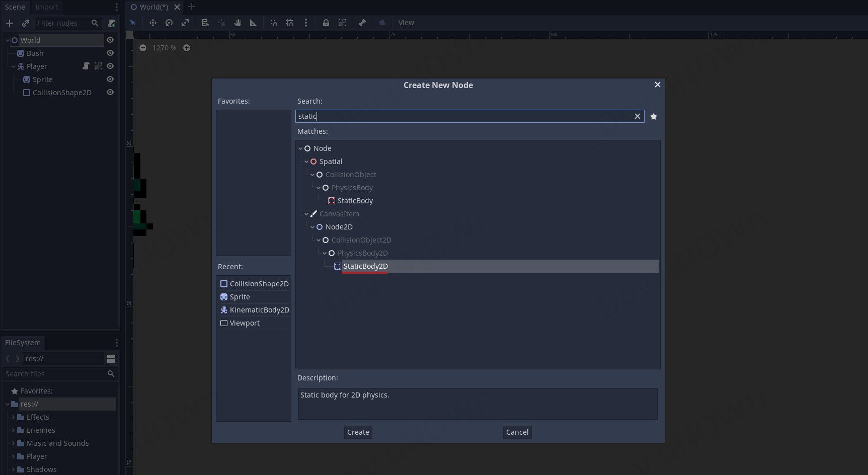Zoom out with the minus icon

[x=143, y=48]
